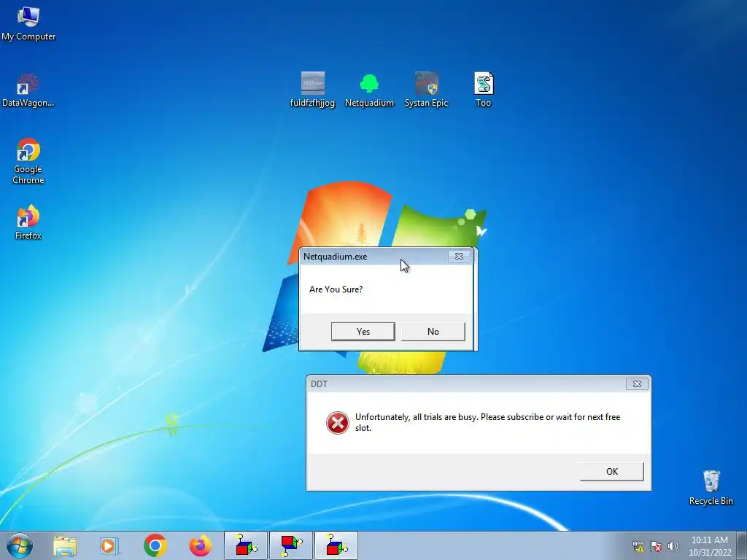Open the clock showing 10:11 AM
This screenshot has width=747, height=560.
710,546
